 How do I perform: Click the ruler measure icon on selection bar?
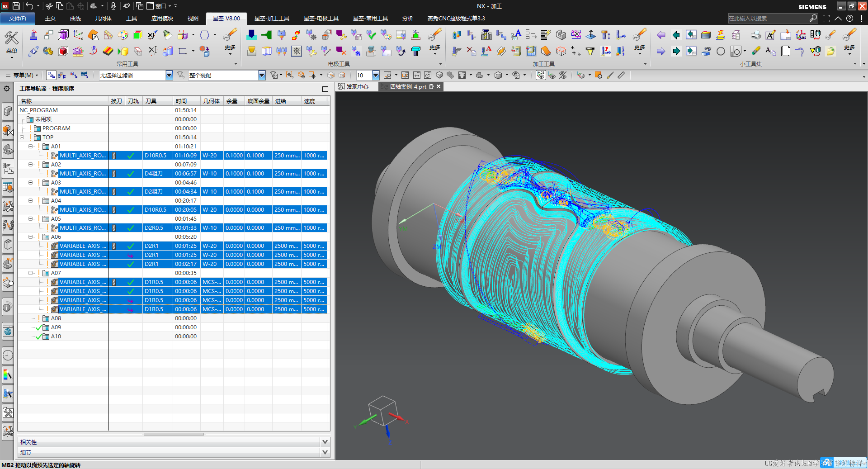click(x=621, y=75)
